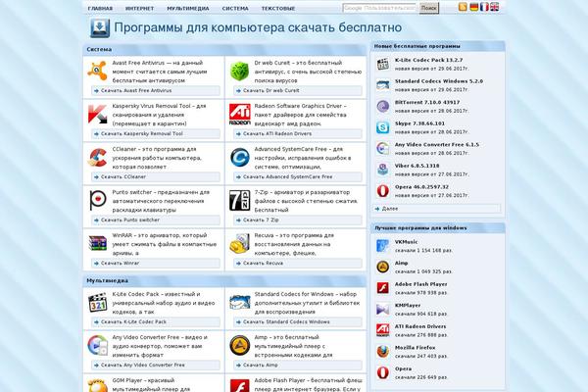The width and height of the screenshot is (588, 392).
Task: Click Скачать 7 Zip link
Action: tap(297, 220)
